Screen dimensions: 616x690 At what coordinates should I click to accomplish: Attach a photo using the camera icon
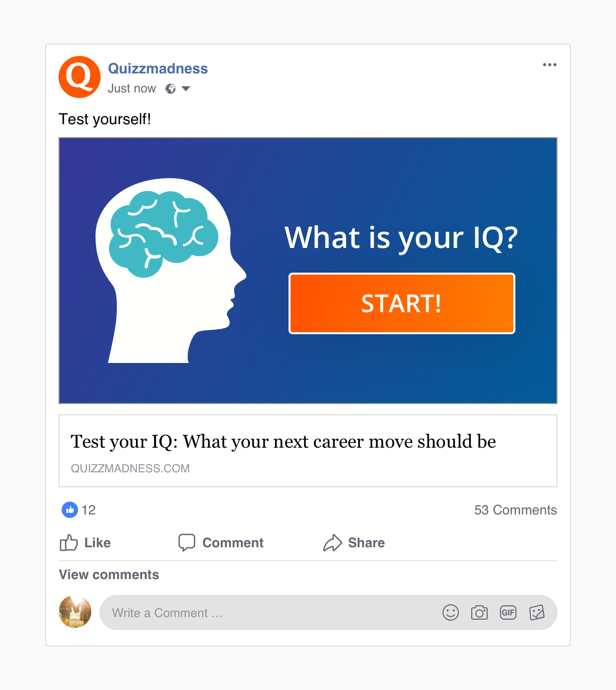[x=479, y=612]
